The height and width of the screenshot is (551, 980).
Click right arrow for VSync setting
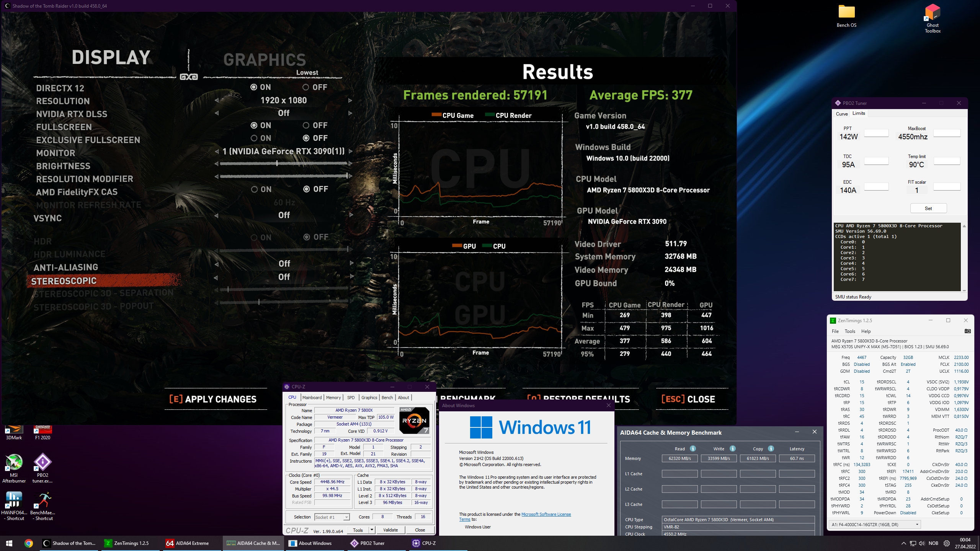pyautogui.click(x=351, y=215)
